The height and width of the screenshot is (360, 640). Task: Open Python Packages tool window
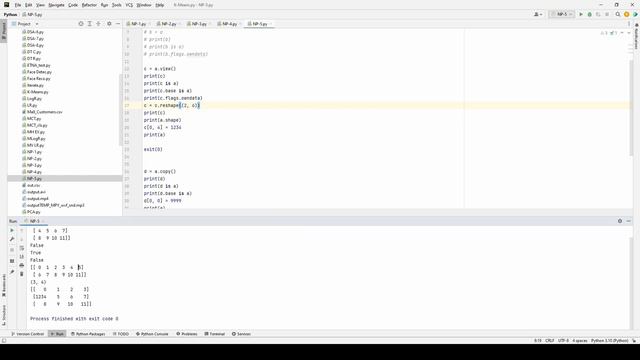[88, 334]
